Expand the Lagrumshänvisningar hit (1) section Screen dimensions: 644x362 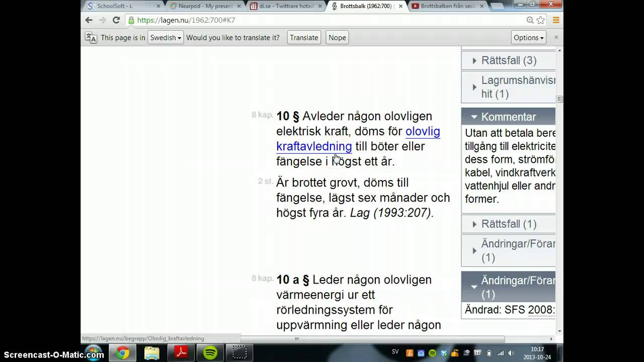click(508, 87)
